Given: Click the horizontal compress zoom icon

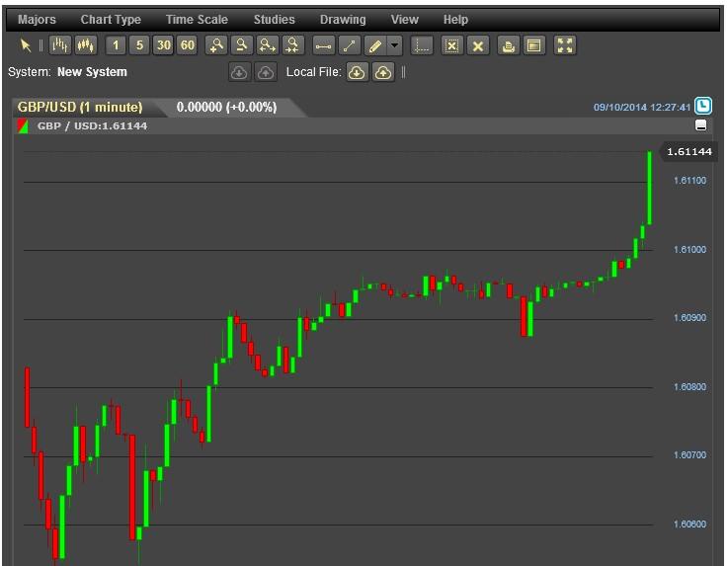Looking at the screenshot, I should point(293,45).
